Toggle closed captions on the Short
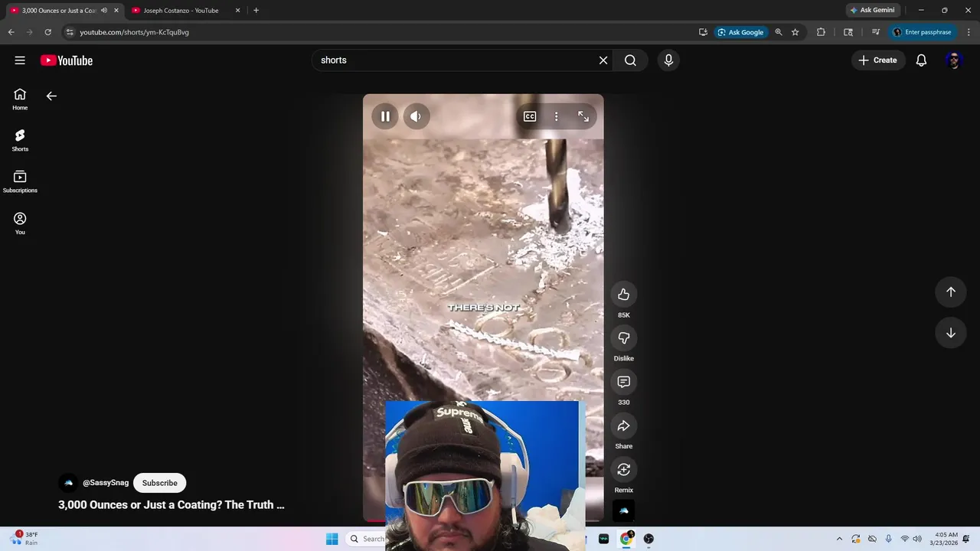The height and width of the screenshot is (551, 980). tap(530, 116)
